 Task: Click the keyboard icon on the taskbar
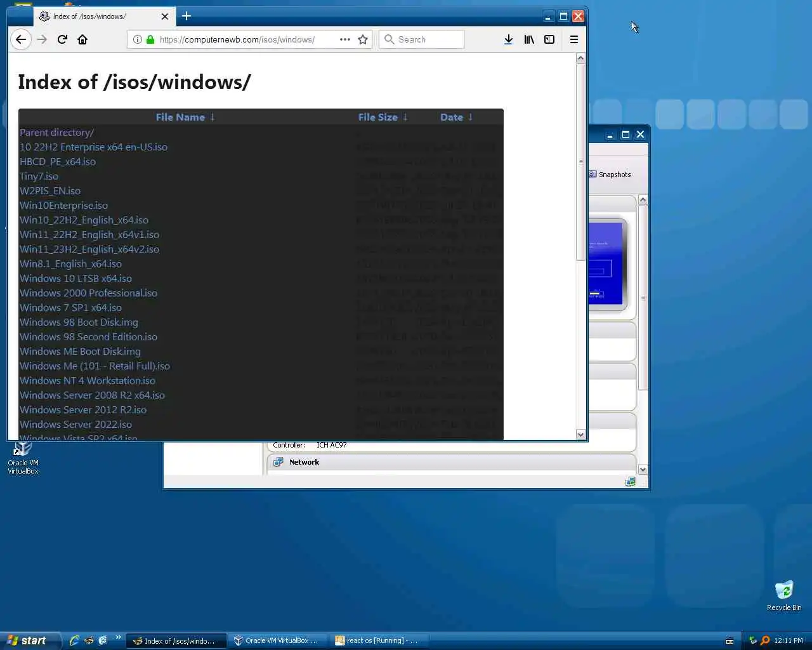tap(730, 640)
